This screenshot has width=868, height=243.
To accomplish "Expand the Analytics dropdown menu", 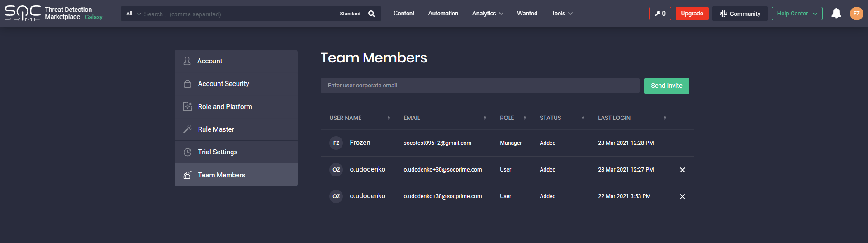I will pyautogui.click(x=488, y=14).
